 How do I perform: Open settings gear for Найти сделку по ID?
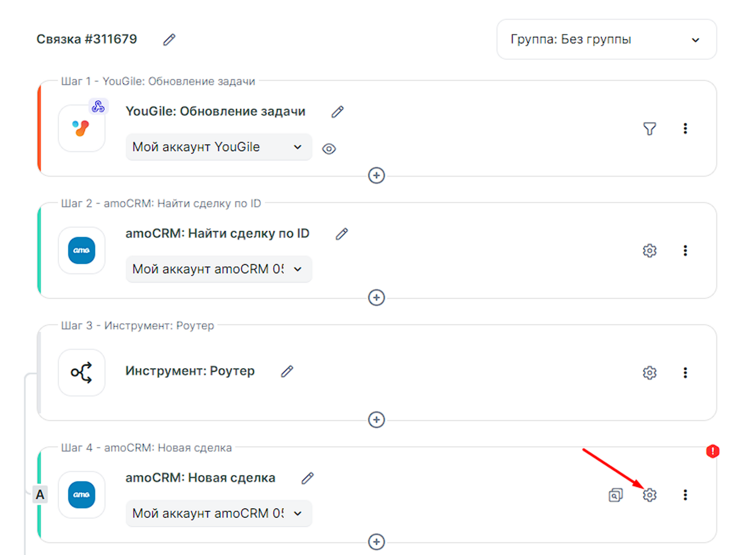coord(650,251)
